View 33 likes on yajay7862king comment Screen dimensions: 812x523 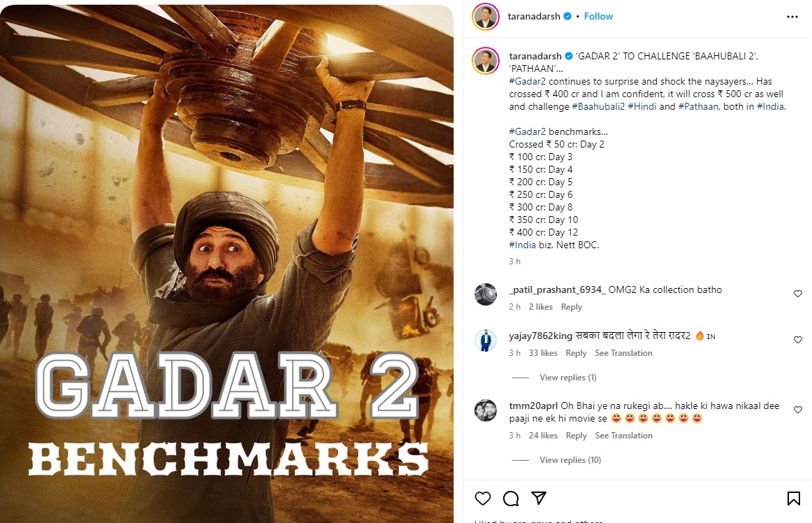click(x=543, y=353)
